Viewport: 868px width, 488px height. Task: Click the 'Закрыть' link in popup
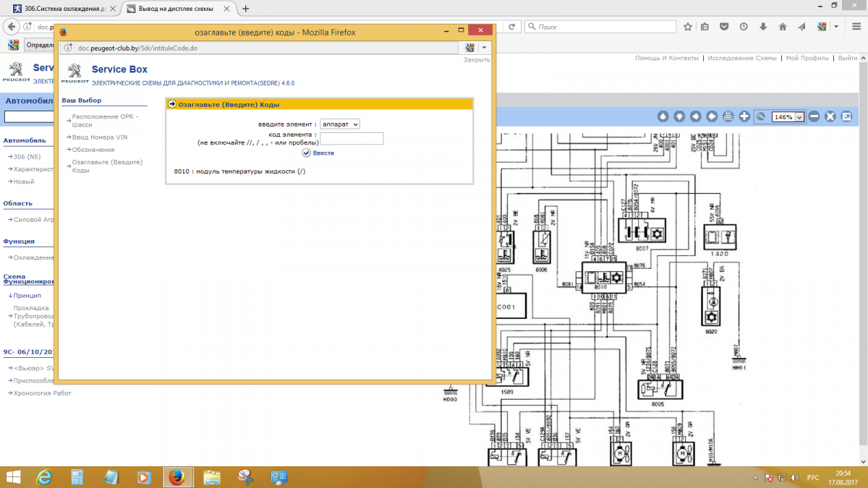tap(477, 59)
